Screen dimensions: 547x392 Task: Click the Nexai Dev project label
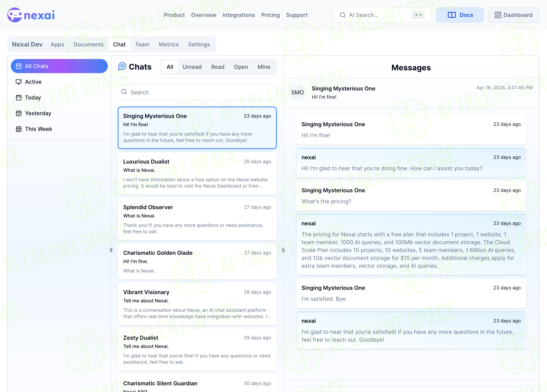[27, 44]
